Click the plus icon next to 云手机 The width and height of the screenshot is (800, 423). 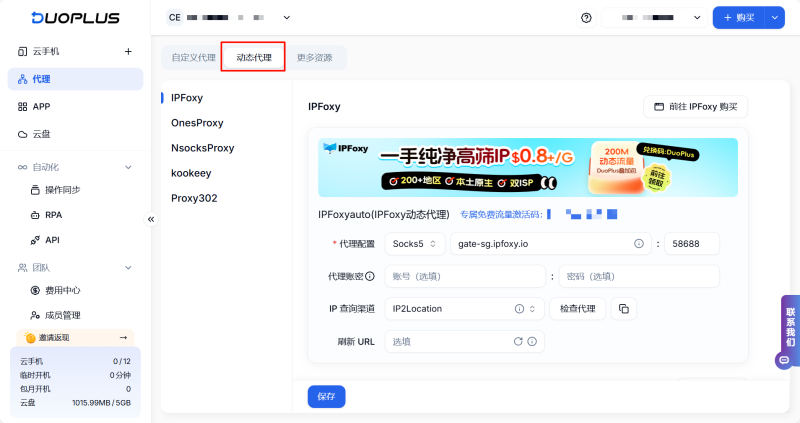tap(127, 51)
